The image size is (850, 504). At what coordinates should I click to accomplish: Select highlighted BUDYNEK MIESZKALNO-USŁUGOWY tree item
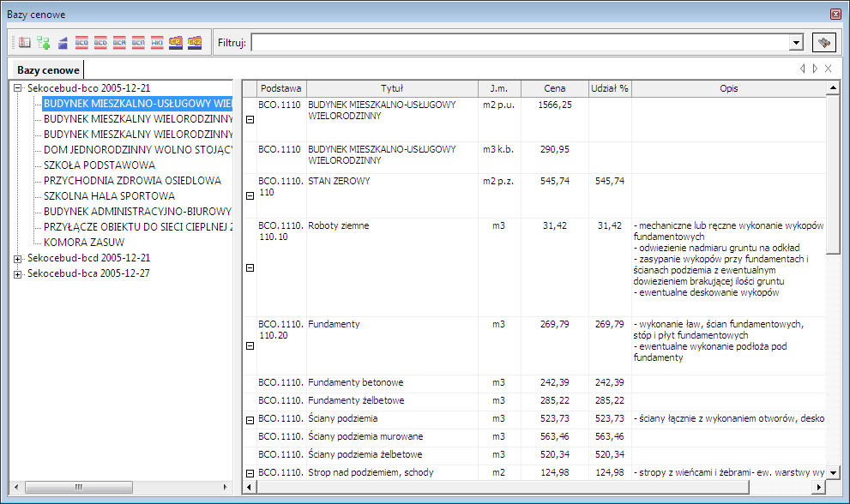coord(137,104)
